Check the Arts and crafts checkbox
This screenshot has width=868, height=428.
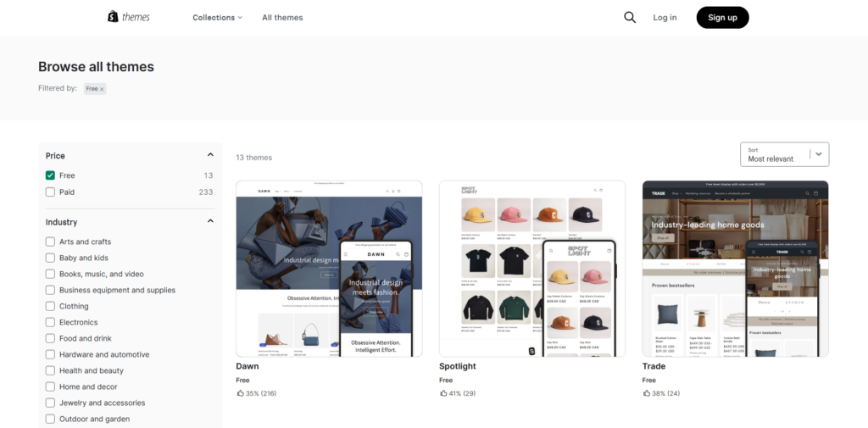(x=50, y=242)
